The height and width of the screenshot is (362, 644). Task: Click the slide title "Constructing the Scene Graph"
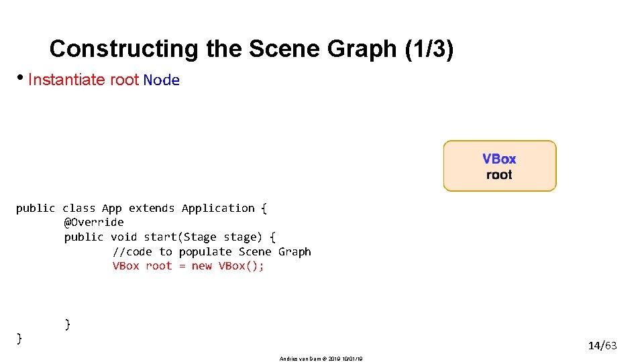tap(221, 49)
